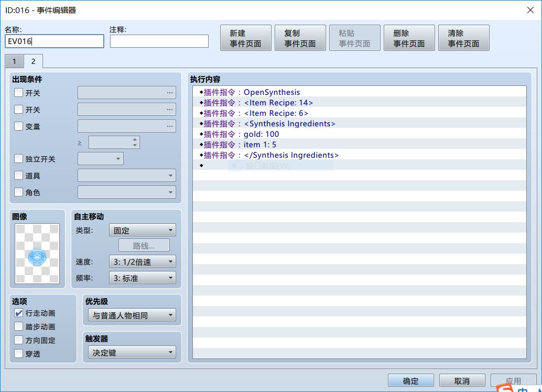Select the gold: 100 command line
The height and width of the screenshot is (392, 542).
pos(360,134)
